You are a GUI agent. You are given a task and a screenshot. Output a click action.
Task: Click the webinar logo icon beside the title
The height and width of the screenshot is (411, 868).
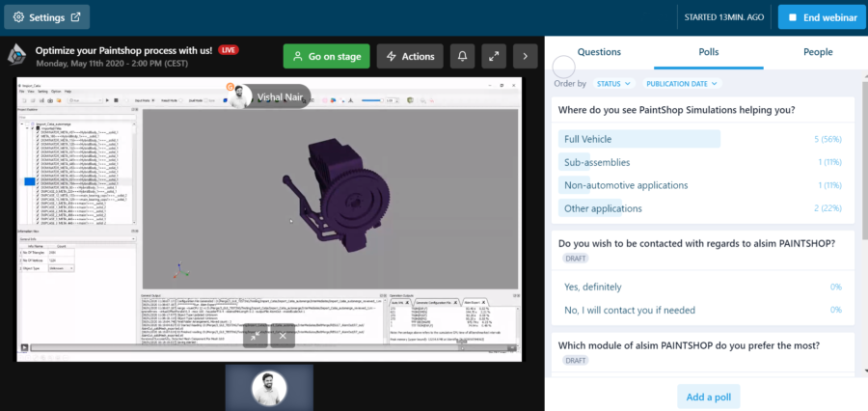[x=16, y=55]
